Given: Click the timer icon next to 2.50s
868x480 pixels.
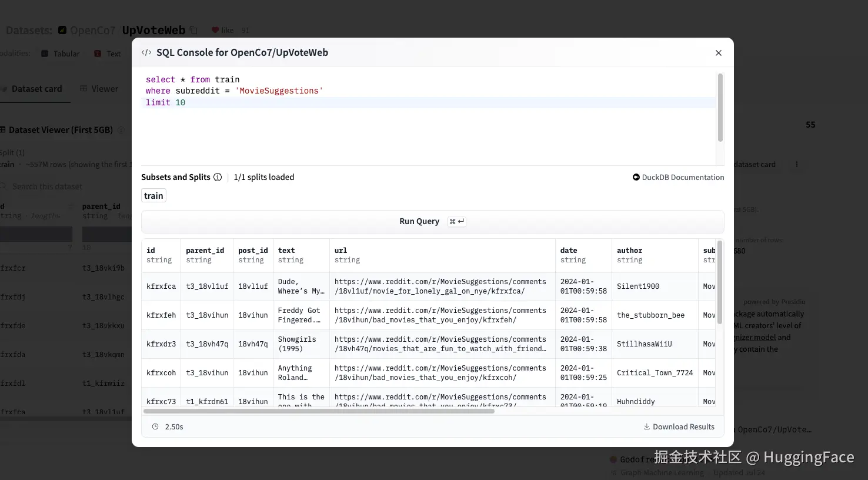Looking at the screenshot, I should point(155,426).
